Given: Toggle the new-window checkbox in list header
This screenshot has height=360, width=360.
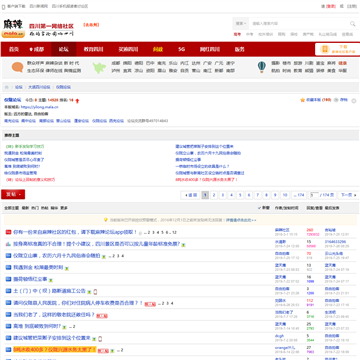Looking at the screenshot, I should pyautogui.click(x=260, y=208).
